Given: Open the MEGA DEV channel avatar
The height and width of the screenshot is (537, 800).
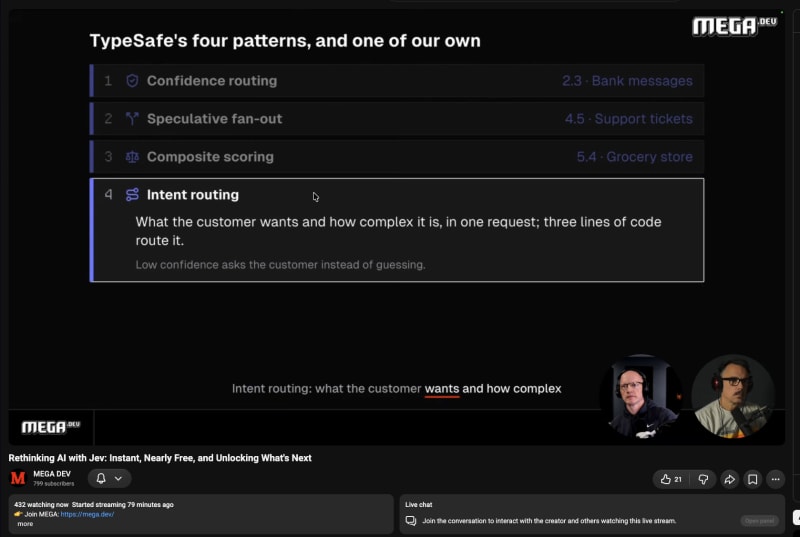Looking at the screenshot, I should pos(18,478).
